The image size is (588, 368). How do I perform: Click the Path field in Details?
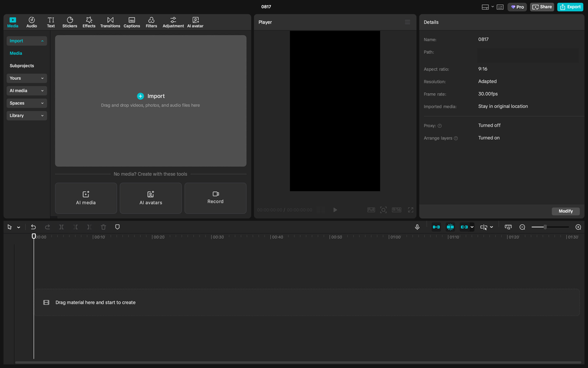click(528, 54)
